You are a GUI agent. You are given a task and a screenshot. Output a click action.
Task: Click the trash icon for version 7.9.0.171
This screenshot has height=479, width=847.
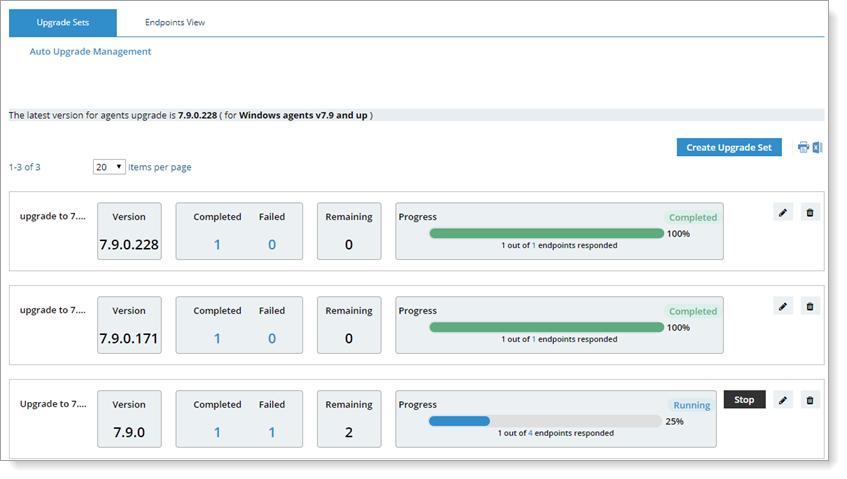(810, 307)
